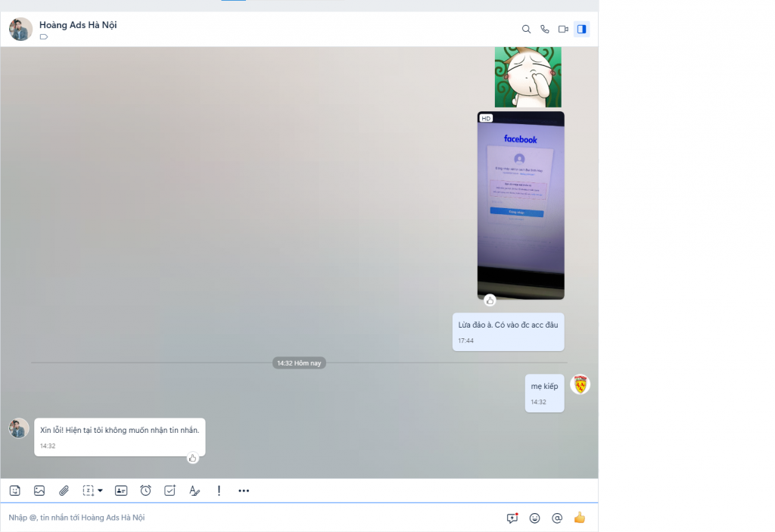Image resolution: width=775 pixels, height=532 pixels.
Task: Open the screenshot capture dropdown arrow
Action: point(100,490)
